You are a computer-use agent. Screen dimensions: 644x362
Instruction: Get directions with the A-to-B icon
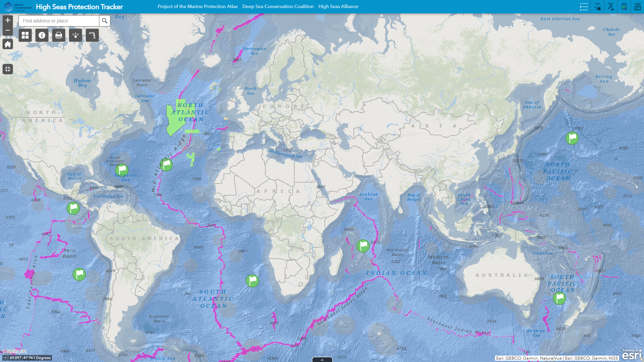coord(92,35)
